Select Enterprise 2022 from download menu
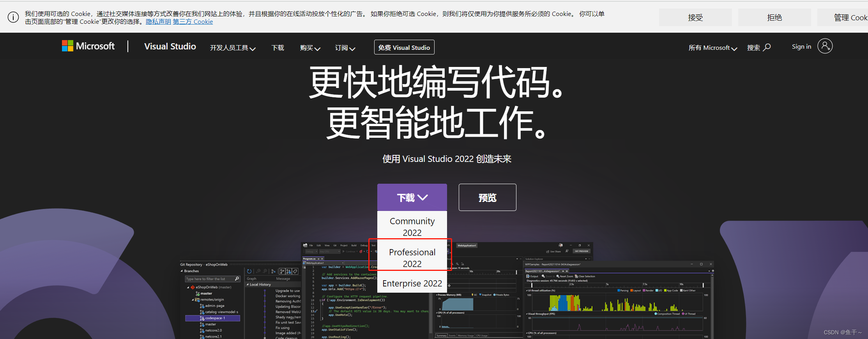This screenshot has height=339, width=868. (412, 283)
